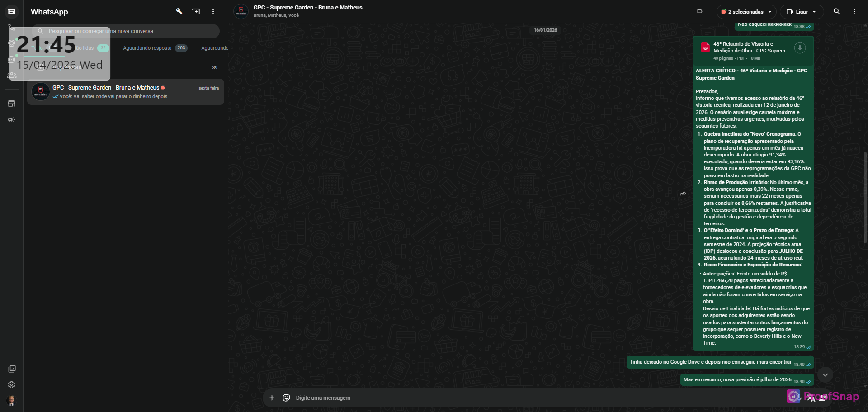868x412 pixels.
Task: Expand the '2 selecionadas' labels dropdown
Action: pos(747,12)
